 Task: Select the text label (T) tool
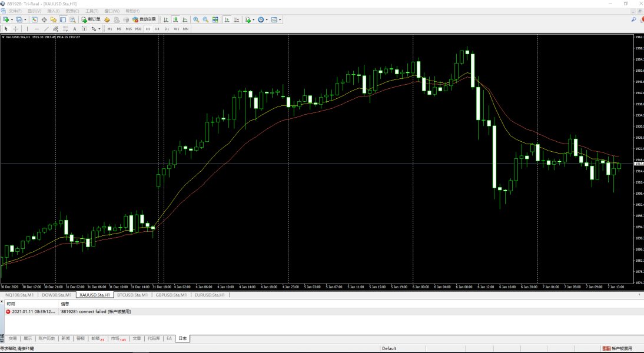(84, 29)
